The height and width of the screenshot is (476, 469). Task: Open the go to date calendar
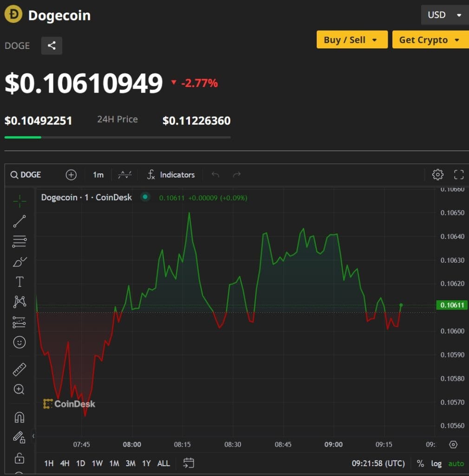(189, 463)
